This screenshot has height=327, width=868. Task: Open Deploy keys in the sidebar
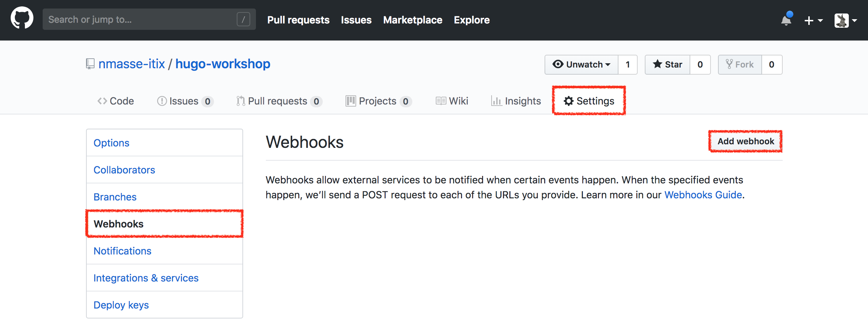[x=121, y=305]
